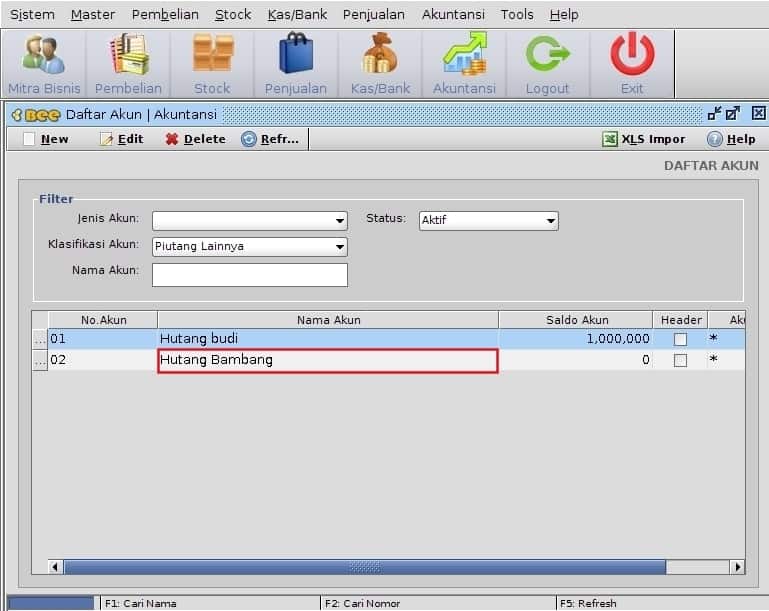The height and width of the screenshot is (611, 769).
Task: Open the Akuntansi menu
Action: pyautogui.click(x=453, y=15)
